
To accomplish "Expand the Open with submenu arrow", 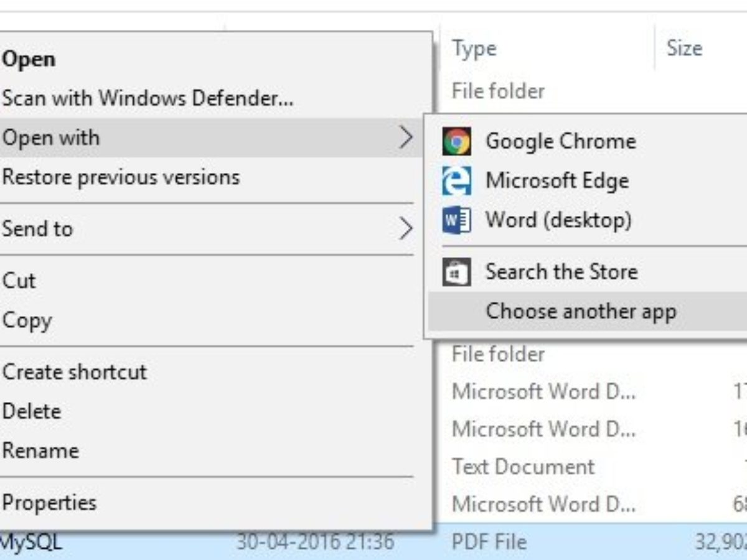I will (x=406, y=137).
